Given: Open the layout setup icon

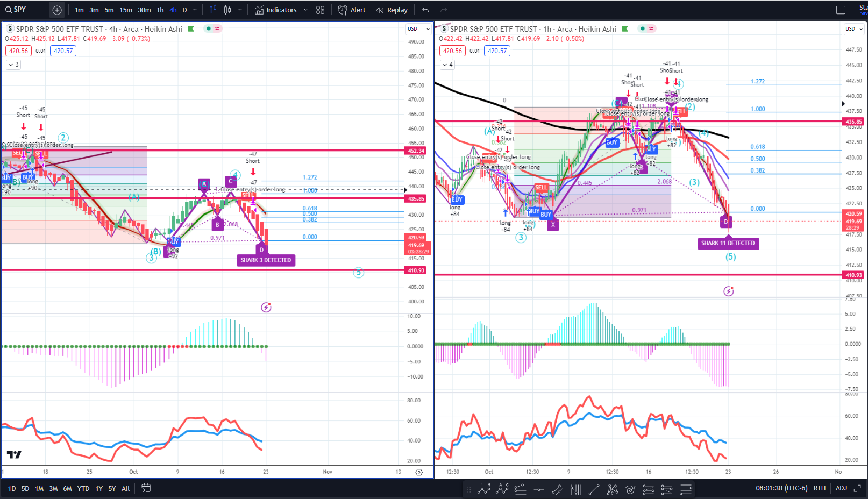Looking at the screenshot, I should [841, 10].
